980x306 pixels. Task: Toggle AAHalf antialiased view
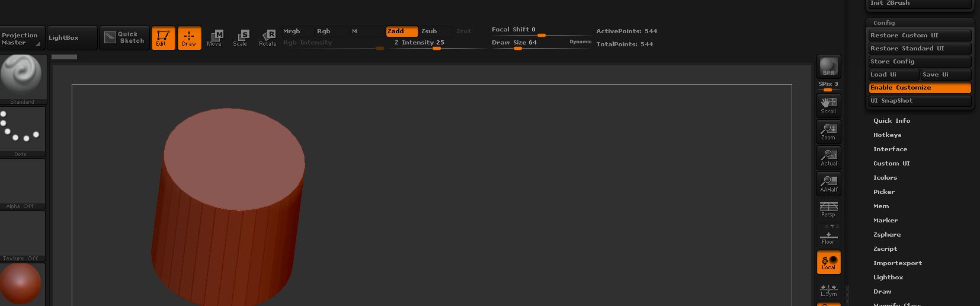[x=828, y=183]
